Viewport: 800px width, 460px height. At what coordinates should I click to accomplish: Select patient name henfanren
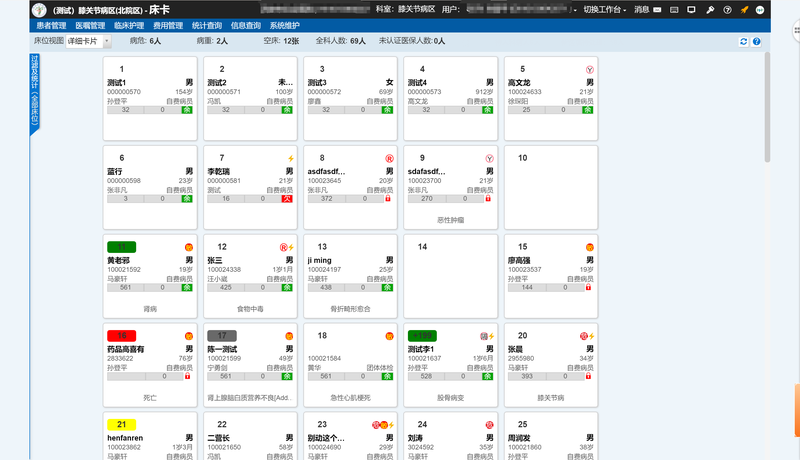click(x=125, y=438)
